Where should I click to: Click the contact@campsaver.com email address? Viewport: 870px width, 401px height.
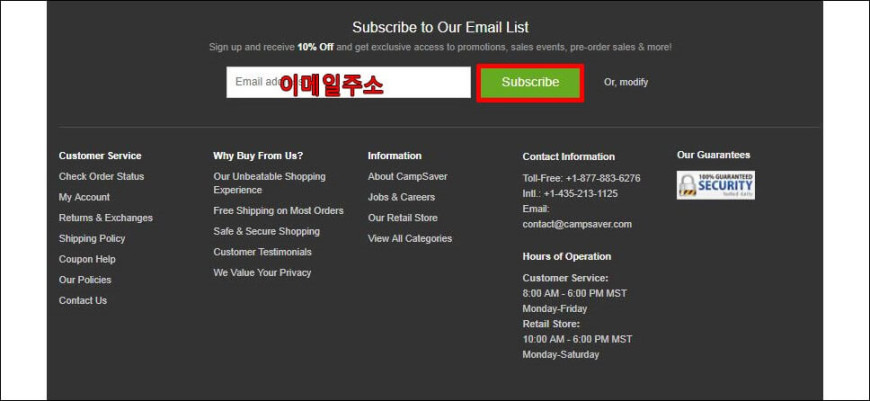577,224
